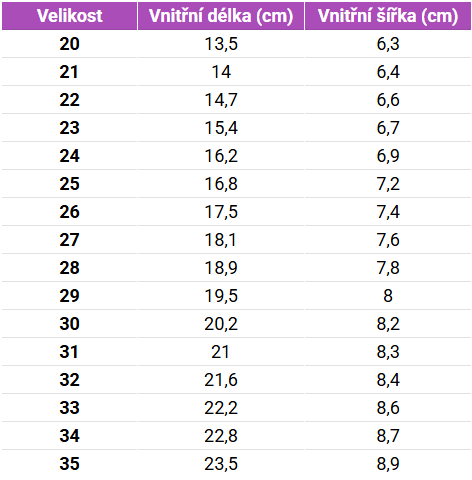
Task: Click inner length value 22,8
Action: (221, 436)
